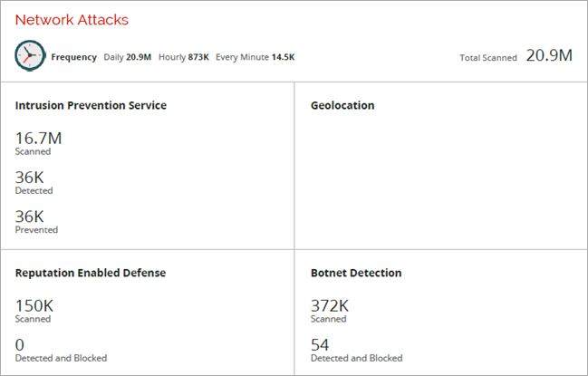Click the Total Scanned label
The height and width of the screenshot is (376, 588).
coord(487,58)
